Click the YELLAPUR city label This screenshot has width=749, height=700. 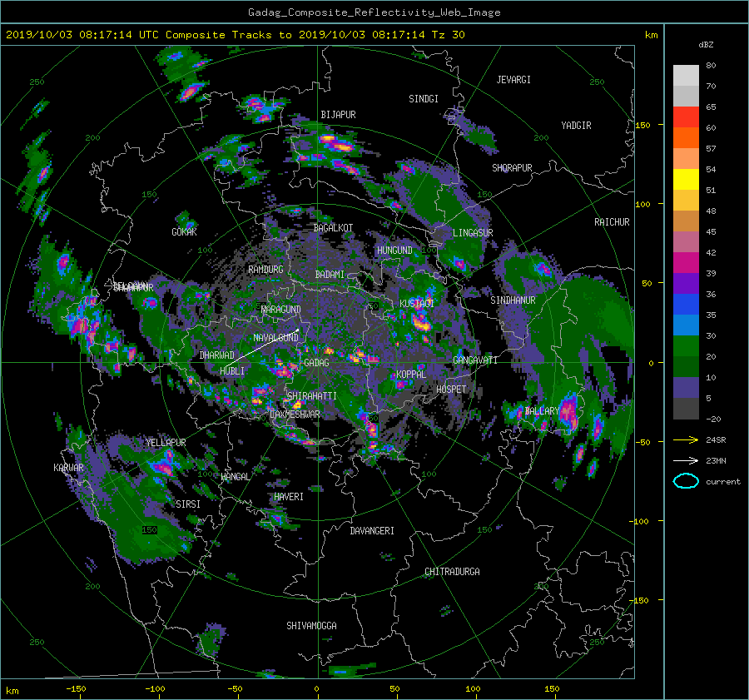(x=166, y=443)
